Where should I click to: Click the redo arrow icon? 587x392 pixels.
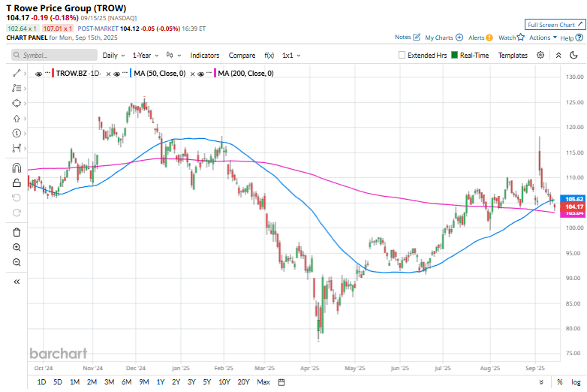17,213
